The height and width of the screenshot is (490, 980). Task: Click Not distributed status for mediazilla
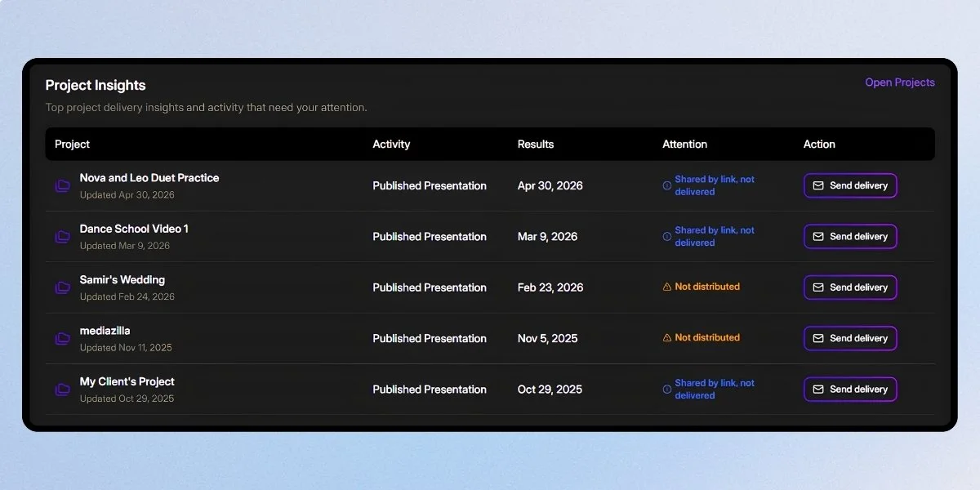coord(707,337)
